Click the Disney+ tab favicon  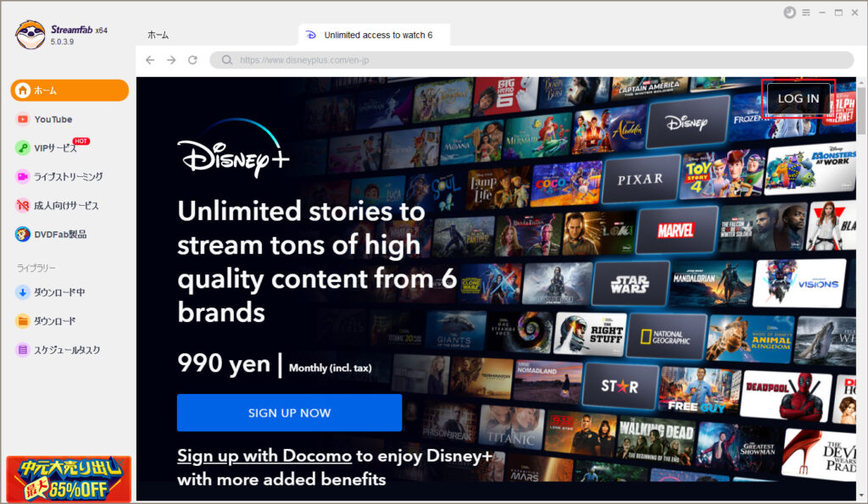pos(311,35)
